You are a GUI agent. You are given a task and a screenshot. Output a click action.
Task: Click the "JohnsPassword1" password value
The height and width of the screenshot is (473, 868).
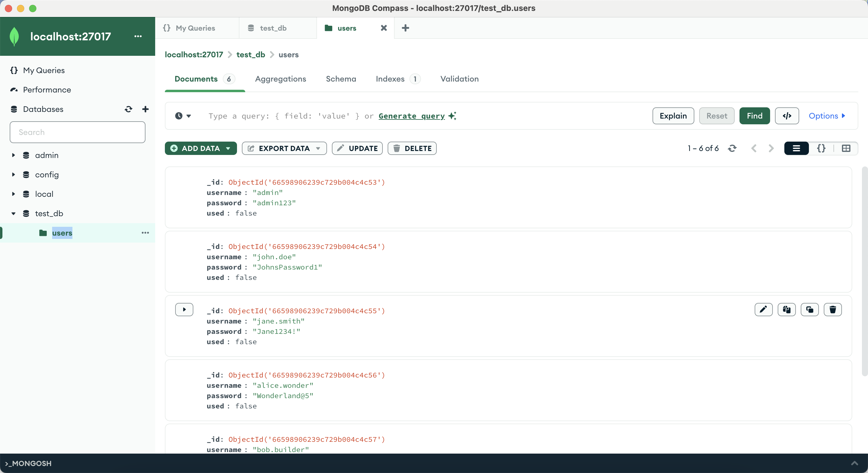pos(287,267)
